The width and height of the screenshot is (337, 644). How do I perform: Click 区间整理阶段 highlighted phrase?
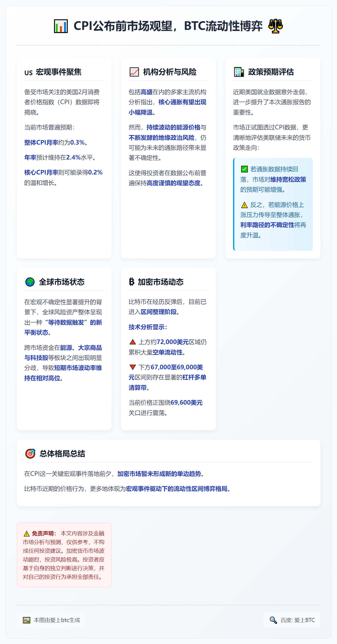pos(159,312)
